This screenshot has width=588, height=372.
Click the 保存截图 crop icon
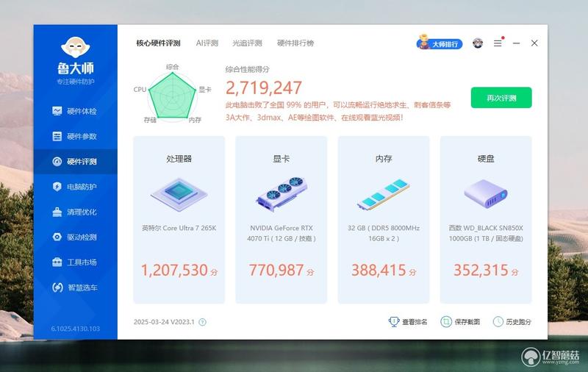point(446,322)
